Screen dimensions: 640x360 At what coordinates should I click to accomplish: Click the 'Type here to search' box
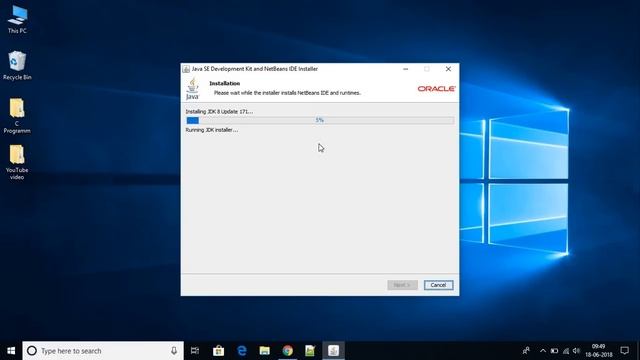click(x=104, y=351)
